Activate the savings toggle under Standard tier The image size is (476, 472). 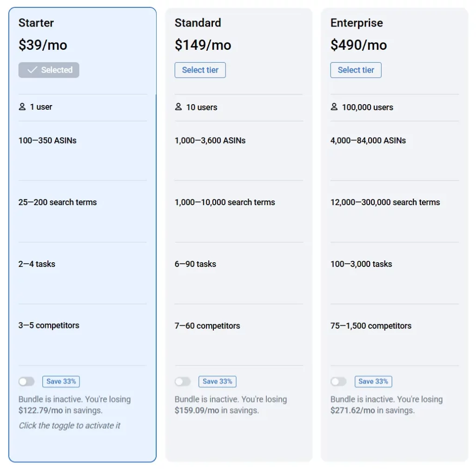click(183, 381)
